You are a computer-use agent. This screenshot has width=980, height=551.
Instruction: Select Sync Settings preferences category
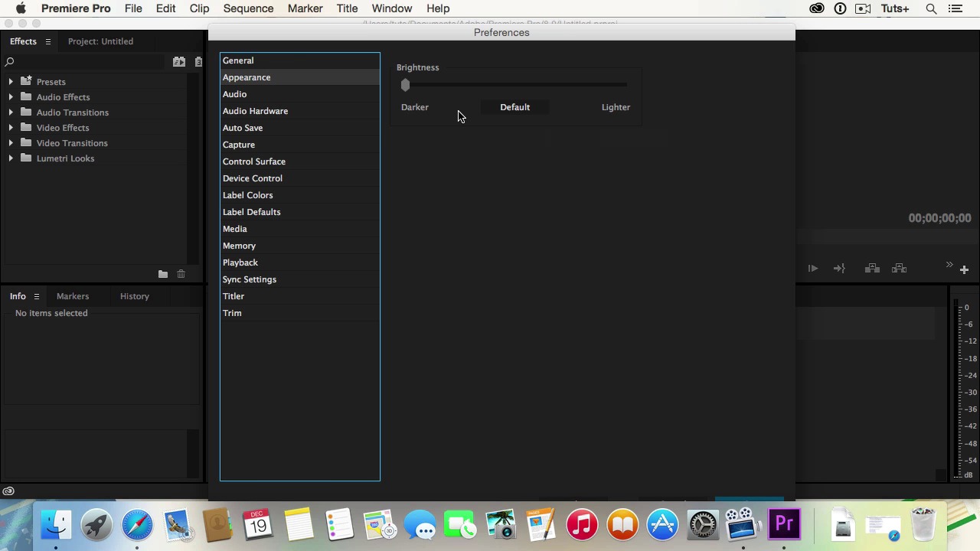[x=299, y=279]
